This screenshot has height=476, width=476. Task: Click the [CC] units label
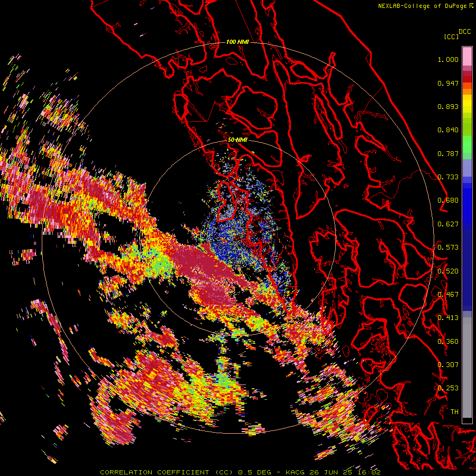pyautogui.click(x=451, y=36)
